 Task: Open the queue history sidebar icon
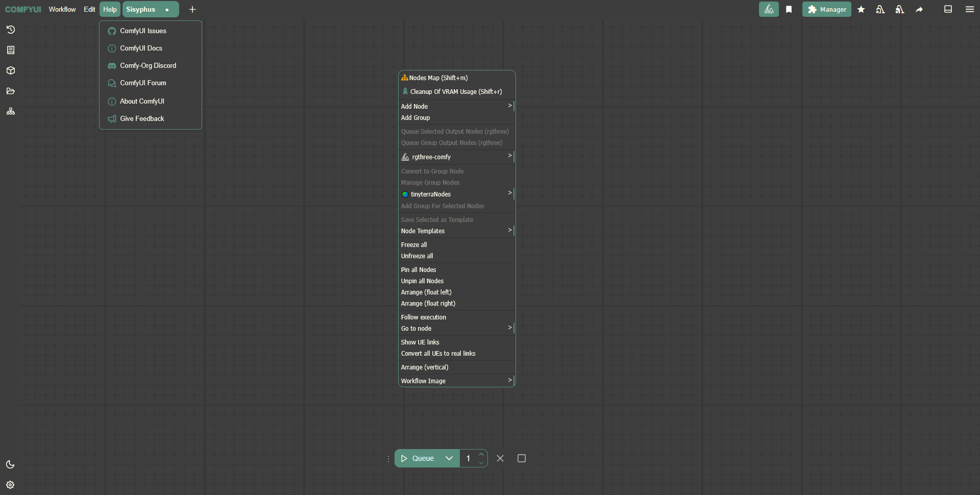[11, 30]
